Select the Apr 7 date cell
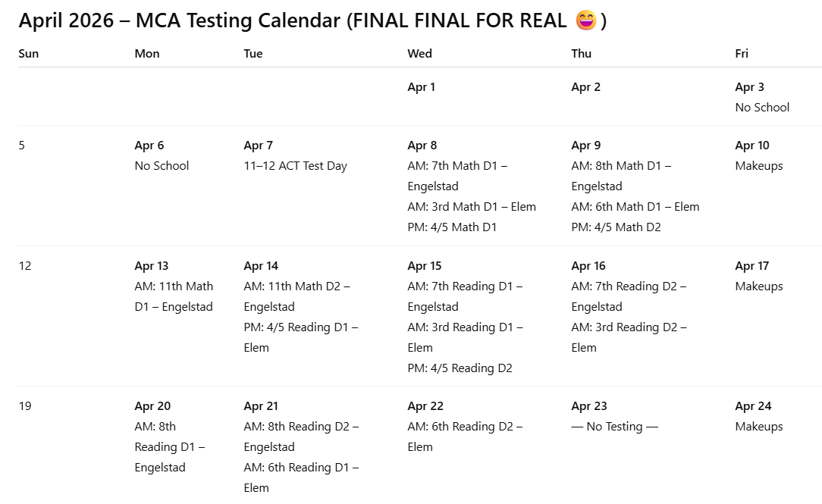 258,146
